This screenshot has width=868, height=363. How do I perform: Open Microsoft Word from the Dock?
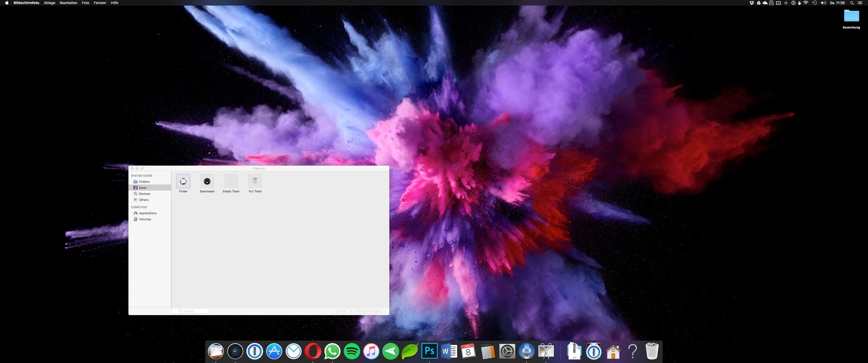coord(449,351)
